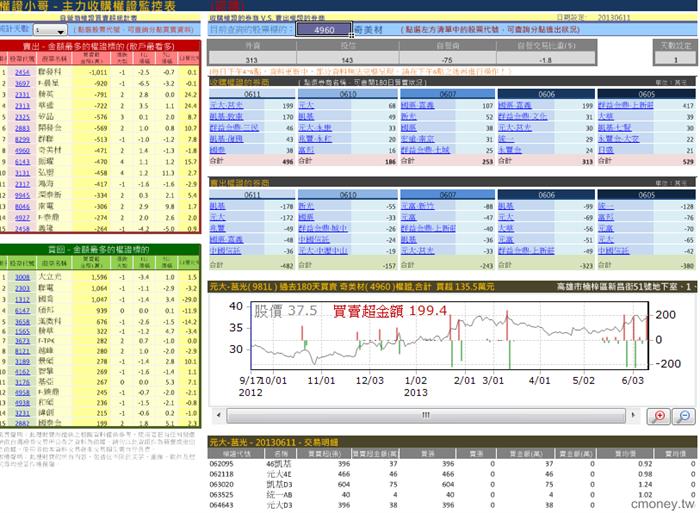
Task: Click the chart horizontal scrollbar thumb
Action: (425, 415)
